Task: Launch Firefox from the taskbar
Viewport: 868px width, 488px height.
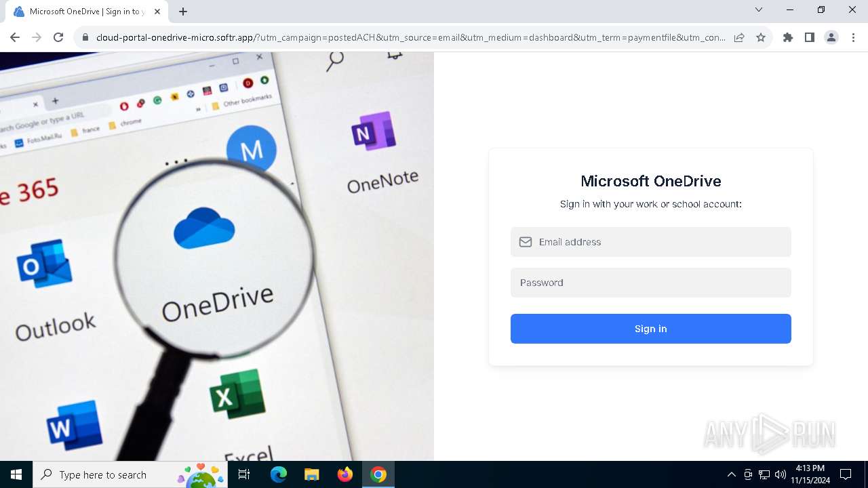Action: pyautogui.click(x=345, y=474)
